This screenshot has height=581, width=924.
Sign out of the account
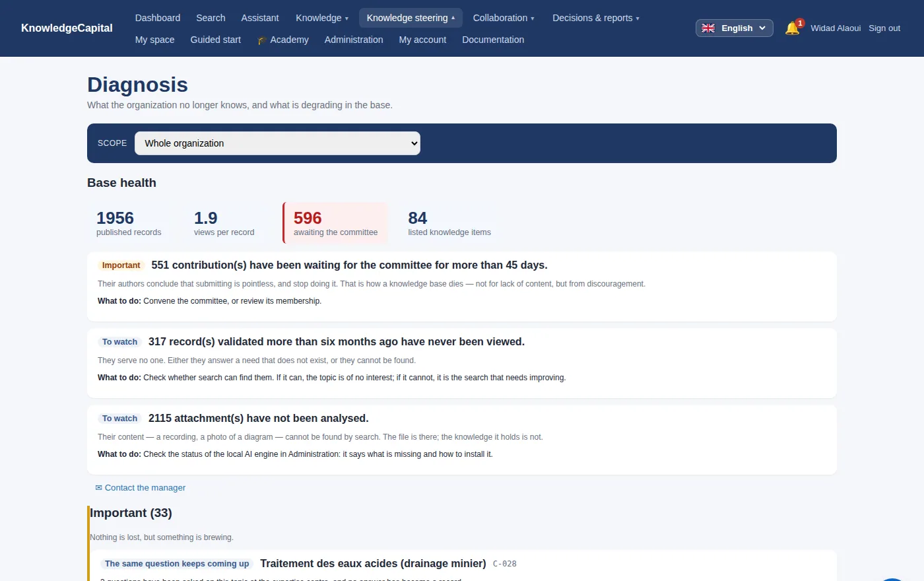coord(884,28)
